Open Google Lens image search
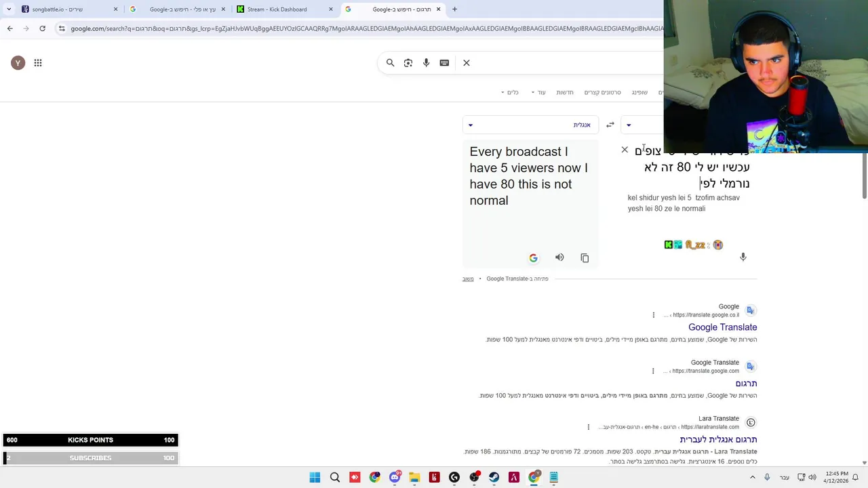This screenshot has width=868, height=488. coord(408,63)
